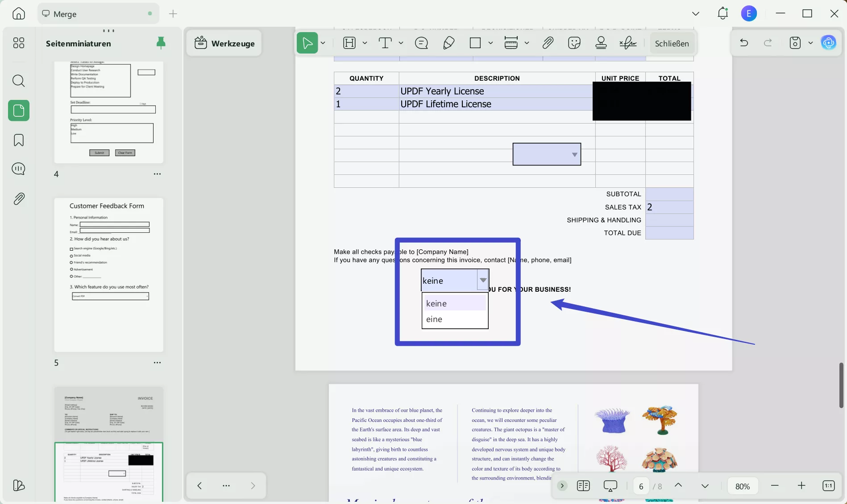
Task: Set zoom to 1:1 view
Action: click(x=828, y=486)
